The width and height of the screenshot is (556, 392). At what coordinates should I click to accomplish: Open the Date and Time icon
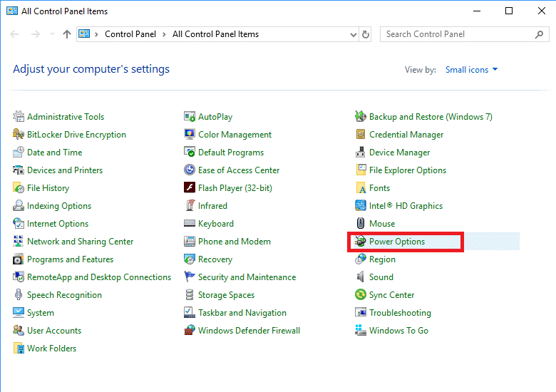(19, 153)
